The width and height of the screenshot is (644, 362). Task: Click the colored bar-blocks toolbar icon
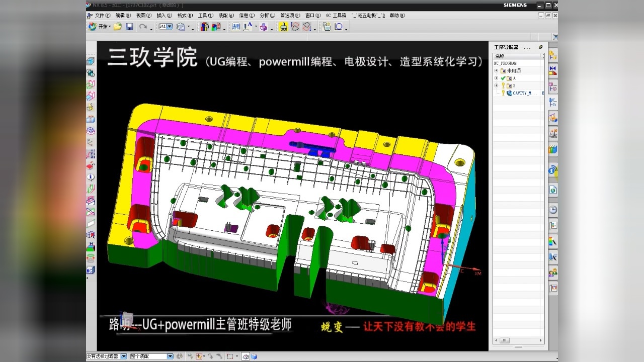(x=216, y=27)
